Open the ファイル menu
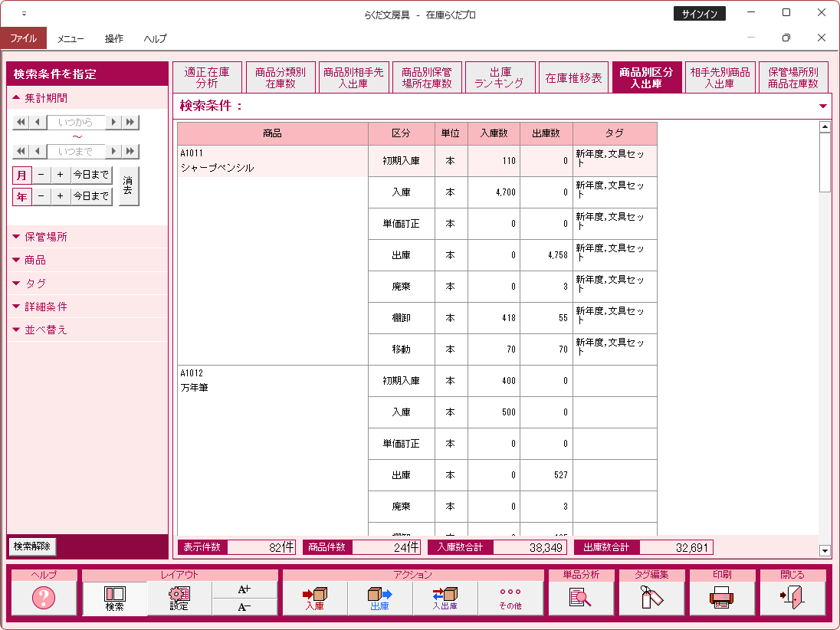The image size is (840, 630). pyautogui.click(x=24, y=38)
